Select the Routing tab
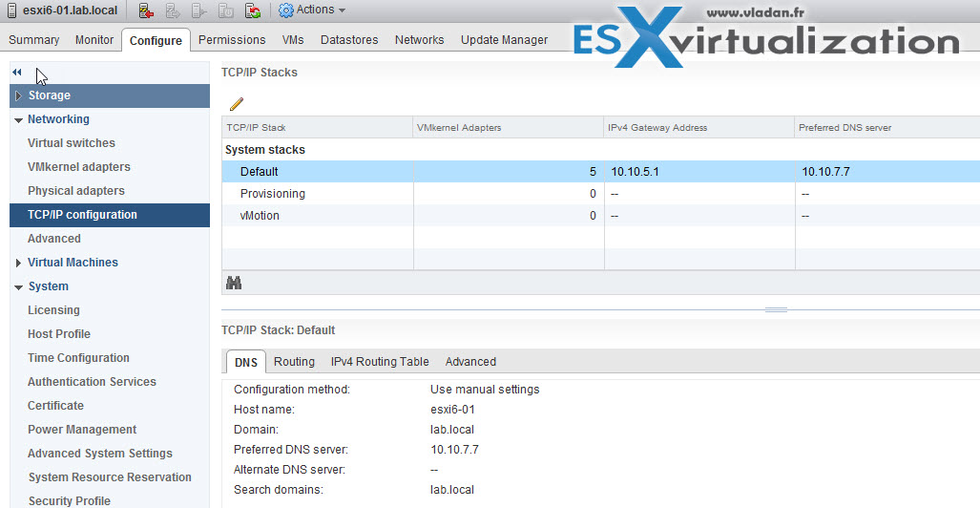Screen dimensions: 980x508 pyautogui.click(x=294, y=362)
